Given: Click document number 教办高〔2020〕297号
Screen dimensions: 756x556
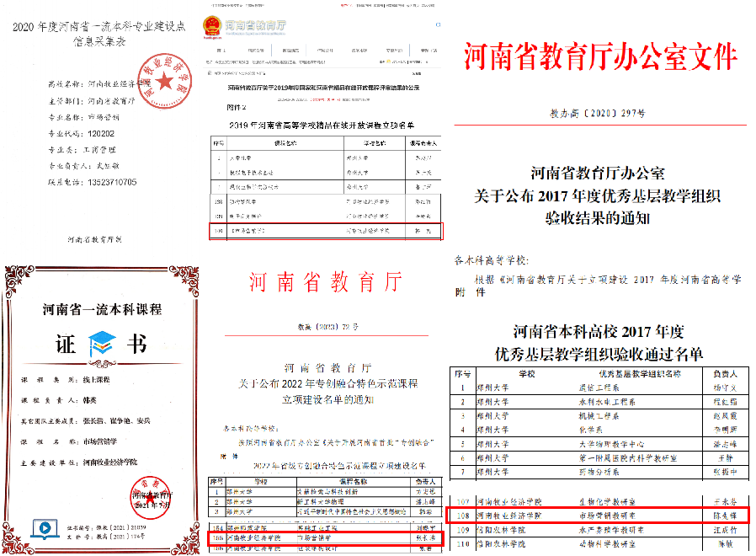Looking at the screenshot, I should click(x=599, y=112).
